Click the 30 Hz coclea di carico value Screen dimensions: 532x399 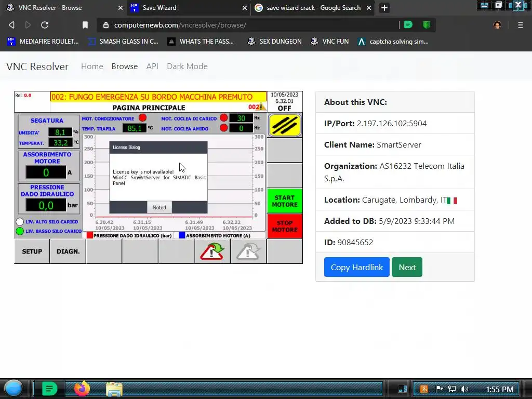click(x=241, y=118)
